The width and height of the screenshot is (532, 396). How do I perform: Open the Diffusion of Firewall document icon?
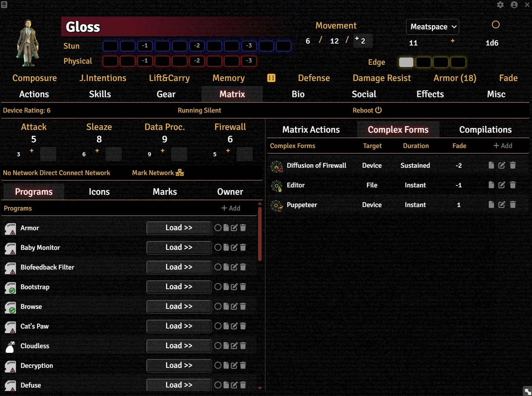point(491,165)
